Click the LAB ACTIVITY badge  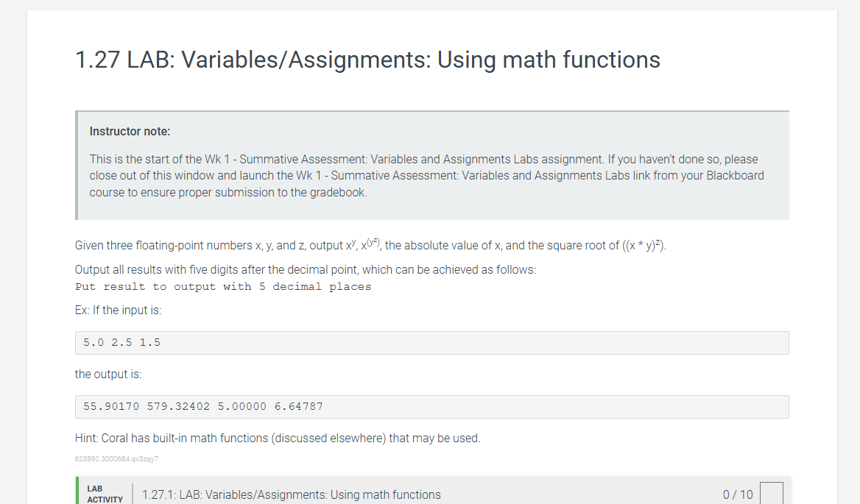tap(104, 494)
